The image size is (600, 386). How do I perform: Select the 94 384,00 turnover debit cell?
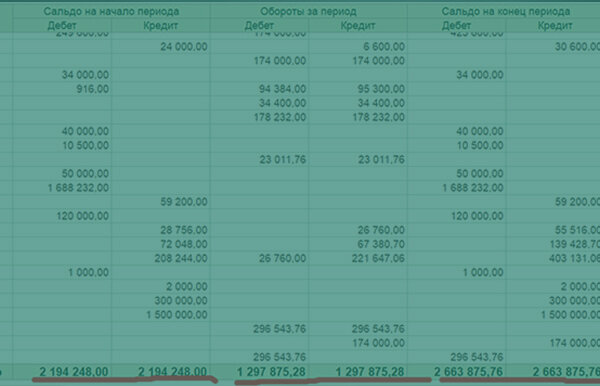pyautogui.click(x=282, y=89)
